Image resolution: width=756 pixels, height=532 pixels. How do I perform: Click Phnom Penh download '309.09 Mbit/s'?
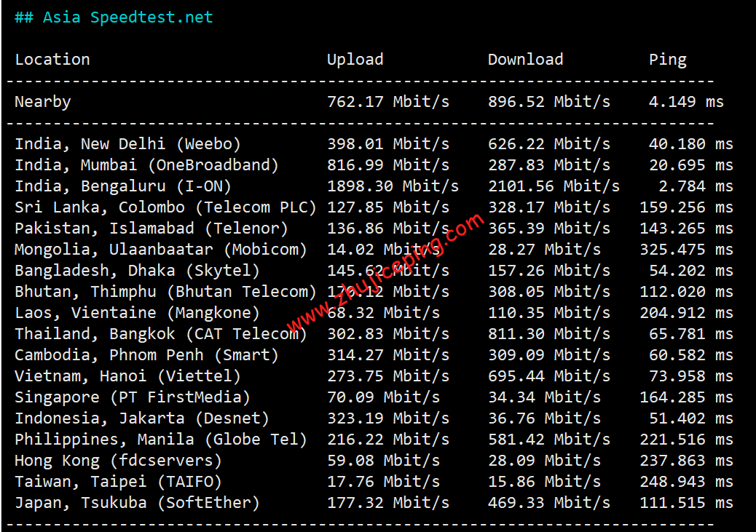[x=549, y=355]
